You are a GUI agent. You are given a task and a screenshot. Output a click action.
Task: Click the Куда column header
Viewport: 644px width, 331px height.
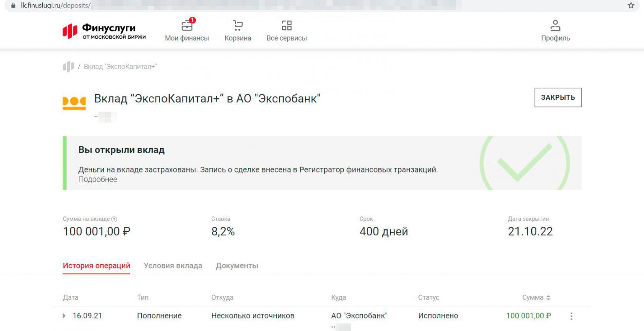338,297
